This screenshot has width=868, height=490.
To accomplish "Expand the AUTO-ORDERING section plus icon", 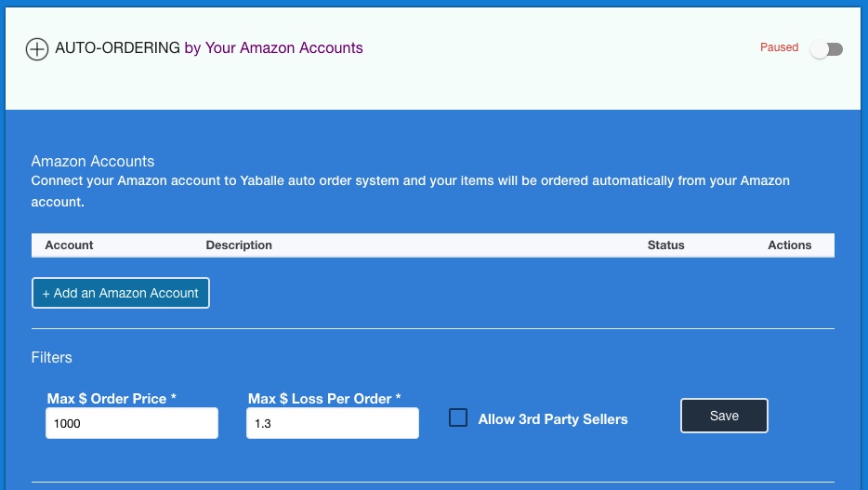I will point(36,49).
